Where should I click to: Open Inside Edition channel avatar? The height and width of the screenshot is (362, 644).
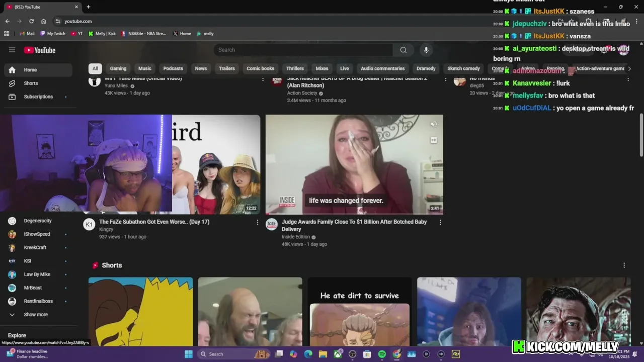pyautogui.click(x=272, y=224)
